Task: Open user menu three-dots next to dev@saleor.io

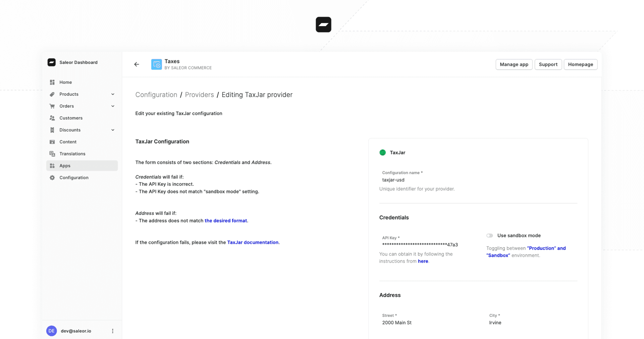Action: (x=113, y=331)
